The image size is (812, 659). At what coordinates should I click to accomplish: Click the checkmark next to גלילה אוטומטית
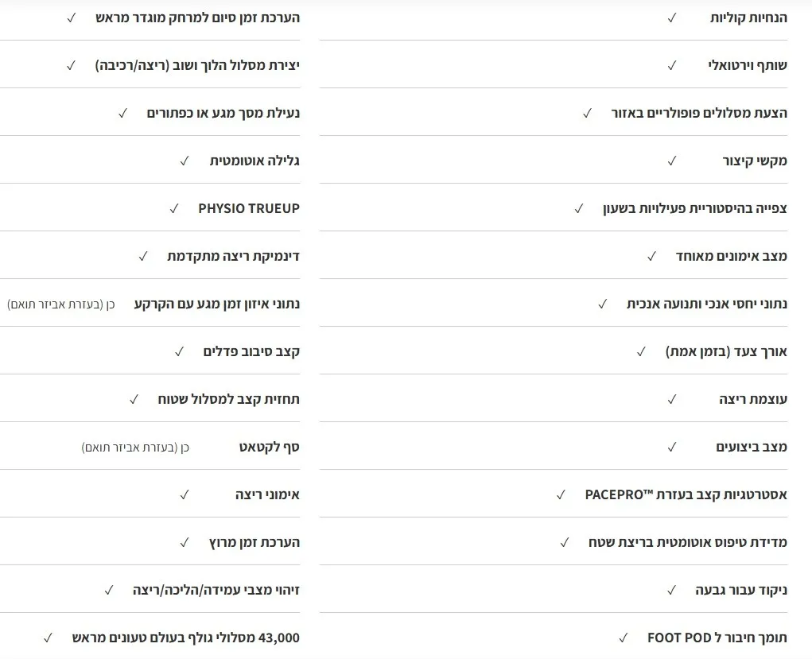(185, 161)
